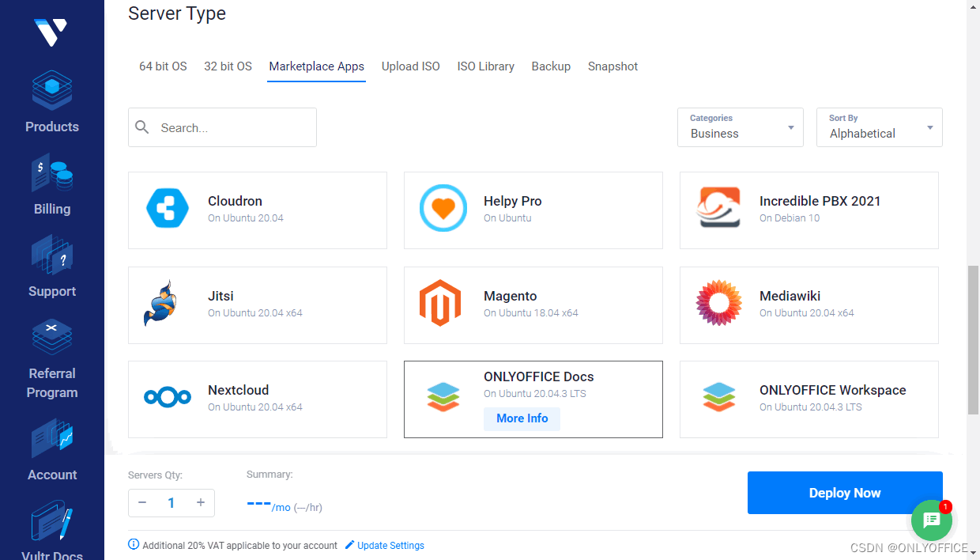The image size is (980, 560).
Task: Click More Info on ONLYOFFICE Docs
Action: click(522, 418)
